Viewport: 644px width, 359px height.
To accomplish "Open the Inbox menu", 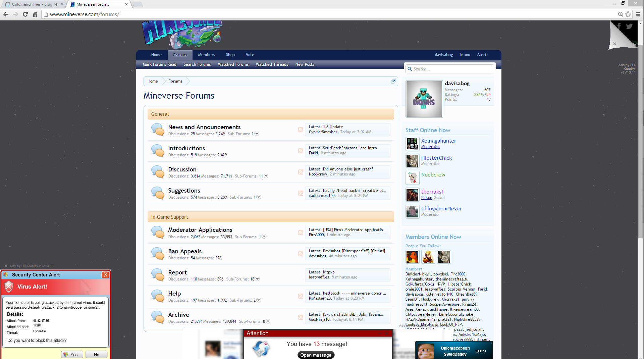I will (x=465, y=55).
